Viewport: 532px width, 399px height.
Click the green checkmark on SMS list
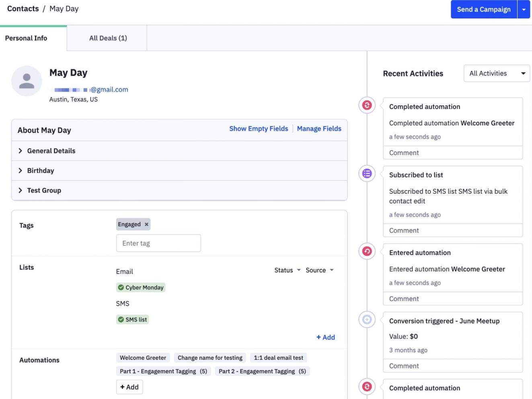pos(121,319)
